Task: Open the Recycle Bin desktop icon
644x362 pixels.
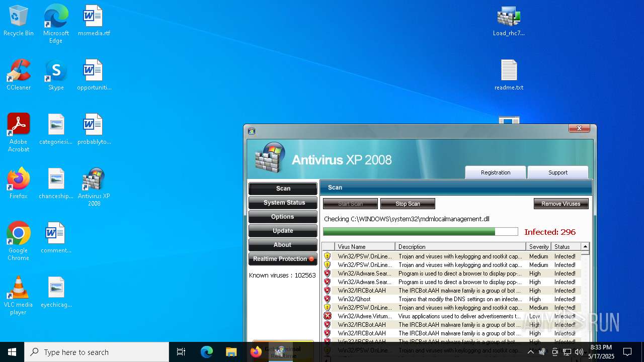Action: coord(19,21)
